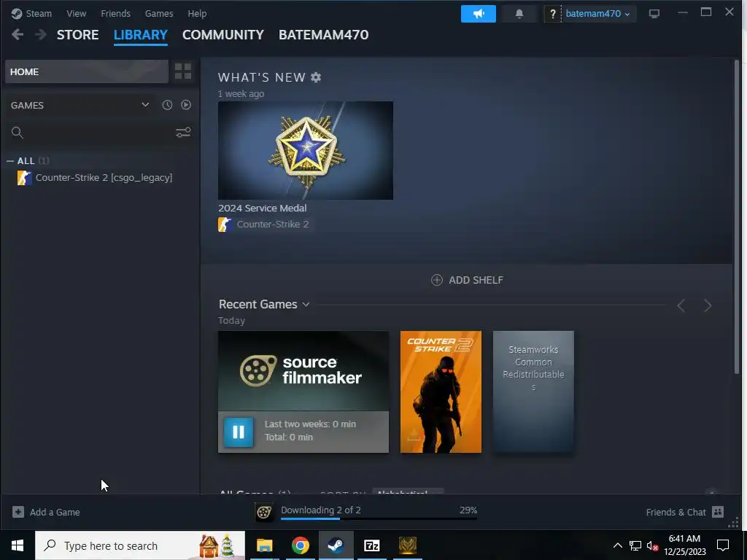Open the Friends menu
747x560 pixels.
pyautogui.click(x=115, y=13)
